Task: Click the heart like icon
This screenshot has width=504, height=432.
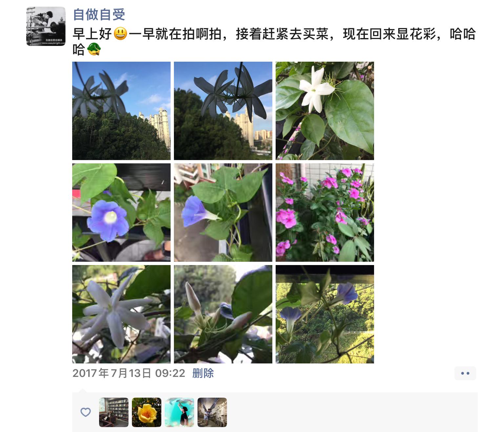Action: coord(86,412)
